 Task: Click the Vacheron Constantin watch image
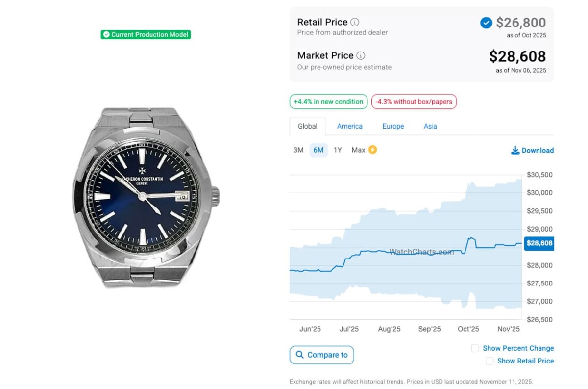146,197
